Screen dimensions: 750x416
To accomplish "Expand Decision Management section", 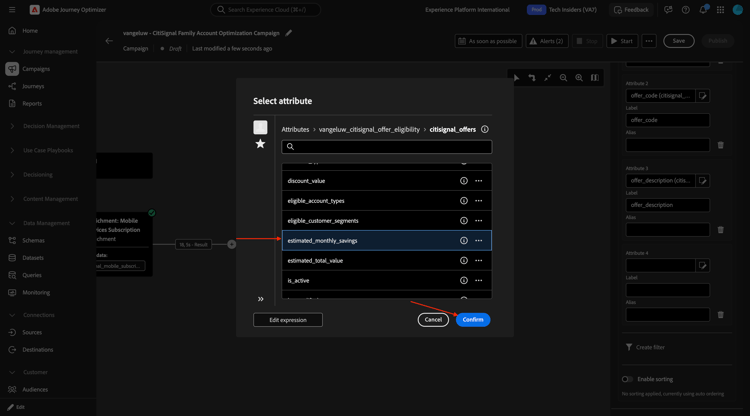I will click(12, 126).
